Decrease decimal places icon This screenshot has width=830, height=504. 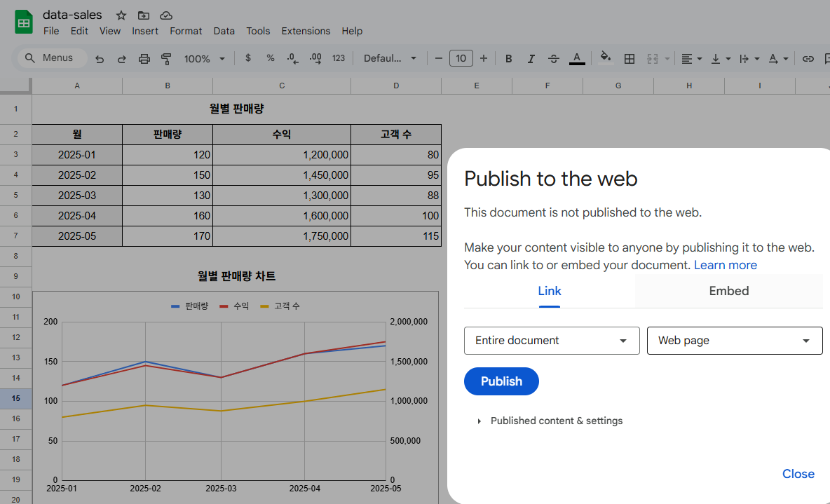(293, 58)
